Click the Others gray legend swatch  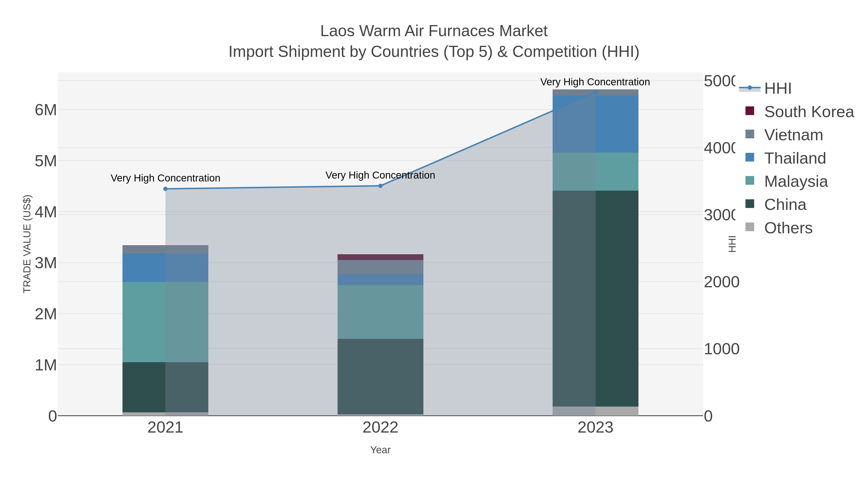click(x=750, y=227)
